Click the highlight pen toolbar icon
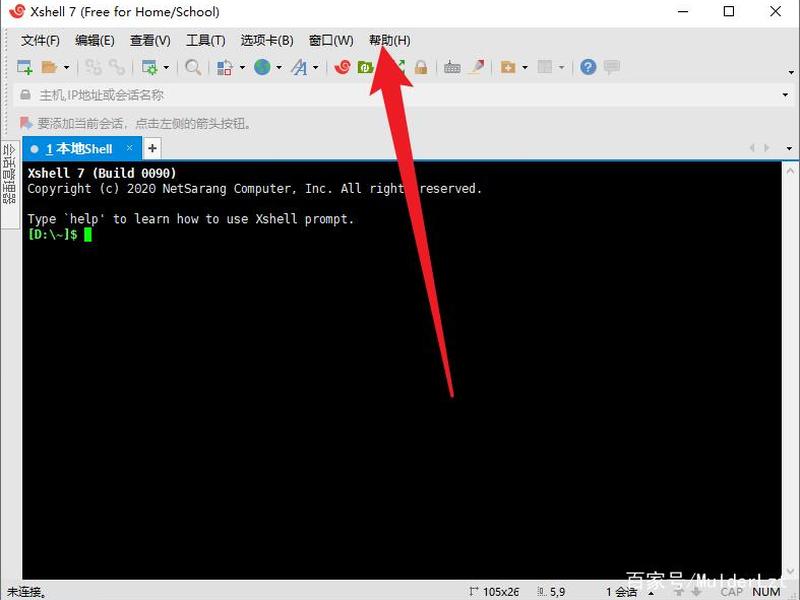Viewport: 800px width, 600px height. click(477, 67)
